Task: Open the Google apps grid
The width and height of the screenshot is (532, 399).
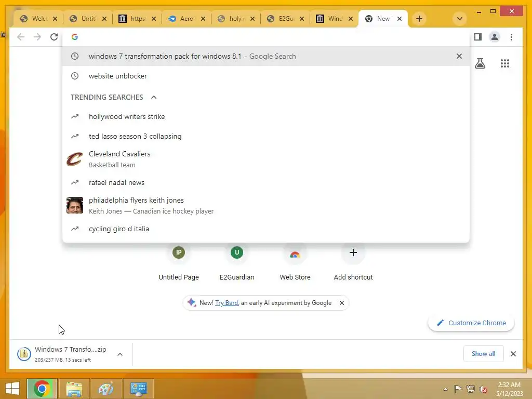Action: (x=505, y=63)
